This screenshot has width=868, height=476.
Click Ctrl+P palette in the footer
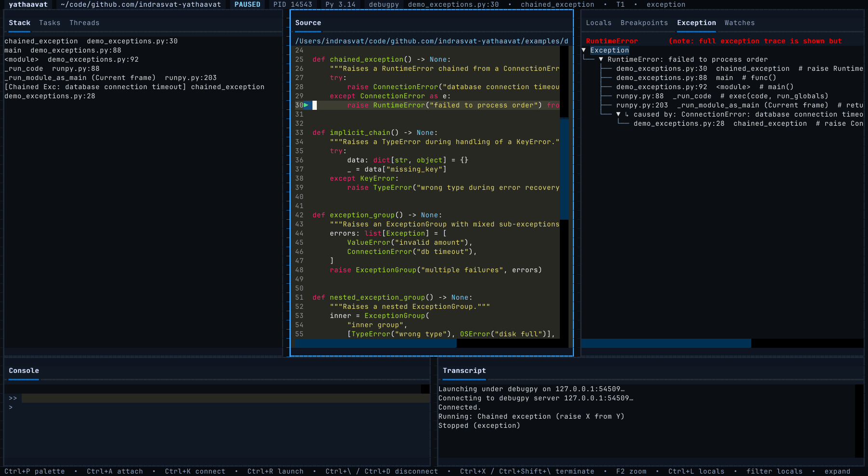coord(34,471)
